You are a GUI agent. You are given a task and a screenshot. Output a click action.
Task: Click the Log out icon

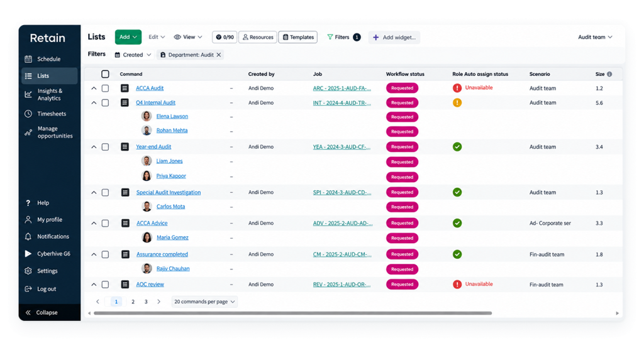[28, 289]
